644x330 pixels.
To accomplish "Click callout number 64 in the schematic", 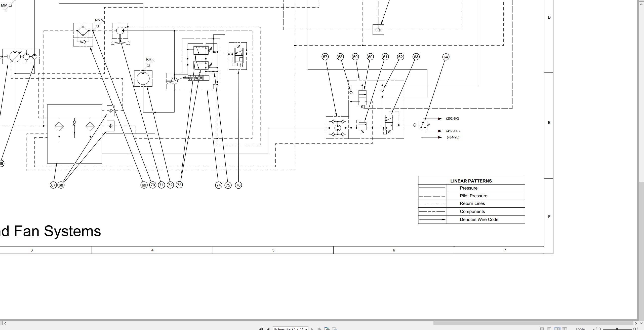I will [x=446, y=57].
